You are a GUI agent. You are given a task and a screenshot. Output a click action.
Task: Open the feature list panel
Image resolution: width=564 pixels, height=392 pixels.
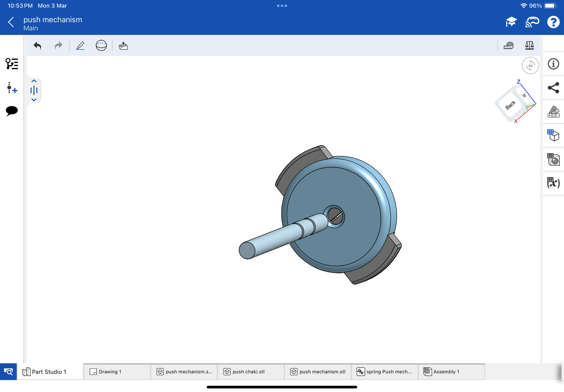click(12, 63)
